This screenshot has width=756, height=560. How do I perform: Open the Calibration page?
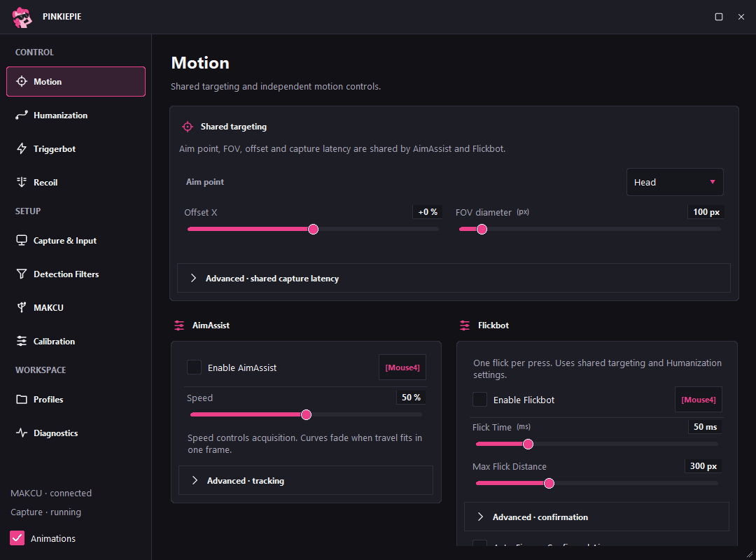[x=76, y=341]
